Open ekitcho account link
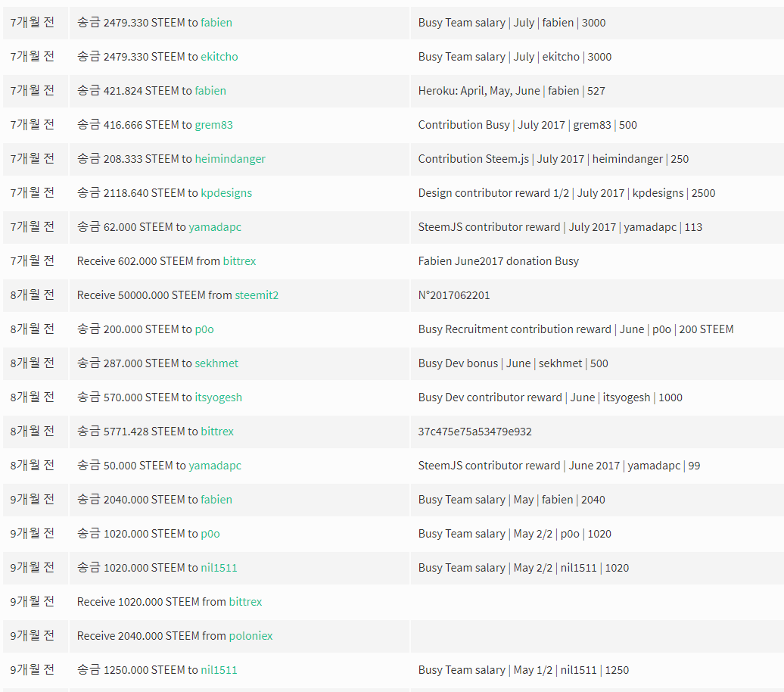The height and width of the screenshot is (692, 784). coord(219,57)
